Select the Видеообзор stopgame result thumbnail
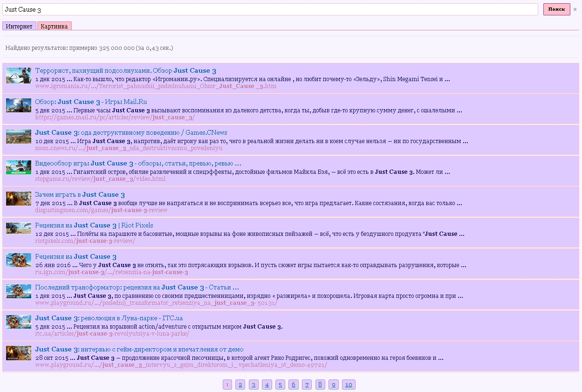Image resolution: width=582 pixels, height=392 pixels. [x=19, y=167]
